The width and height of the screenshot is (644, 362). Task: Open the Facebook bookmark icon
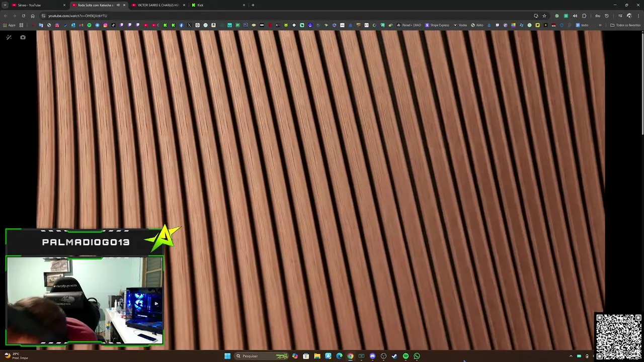pyautogui.click(x=181, y=25)
